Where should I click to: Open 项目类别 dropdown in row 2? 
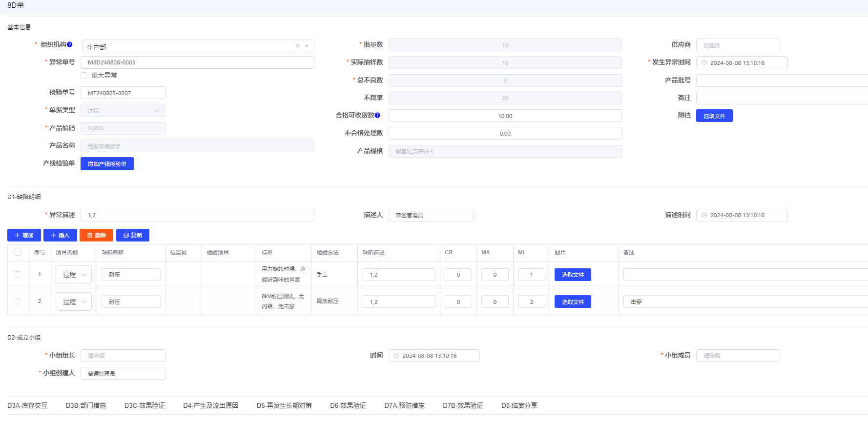(x=74, y=302)
